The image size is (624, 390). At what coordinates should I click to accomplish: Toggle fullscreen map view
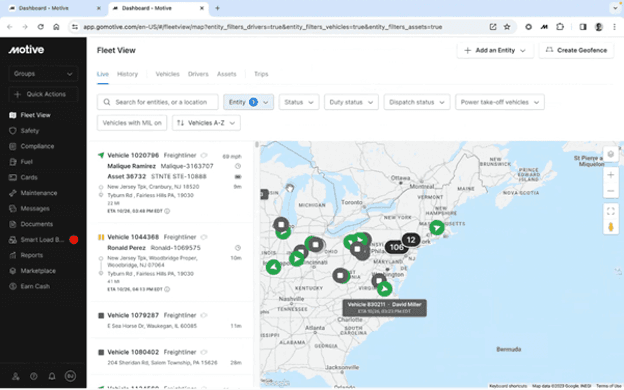coord(610,211)
